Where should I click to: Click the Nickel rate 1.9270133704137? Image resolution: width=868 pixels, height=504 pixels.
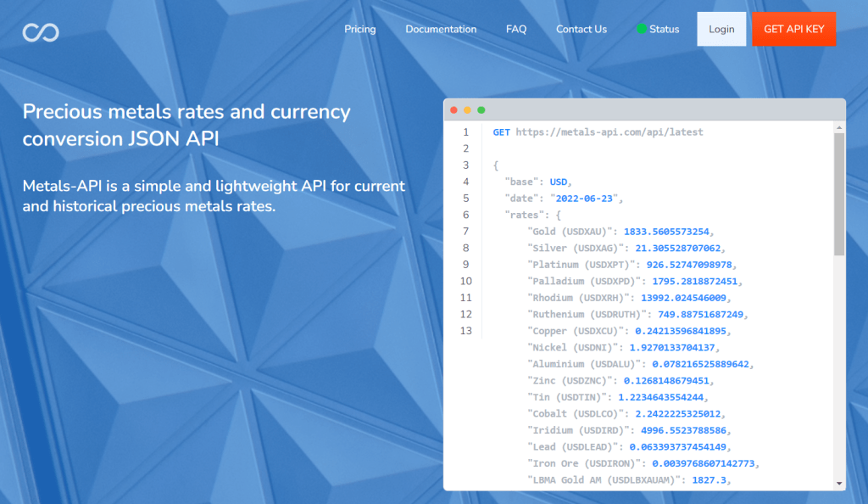pos(672,348)
